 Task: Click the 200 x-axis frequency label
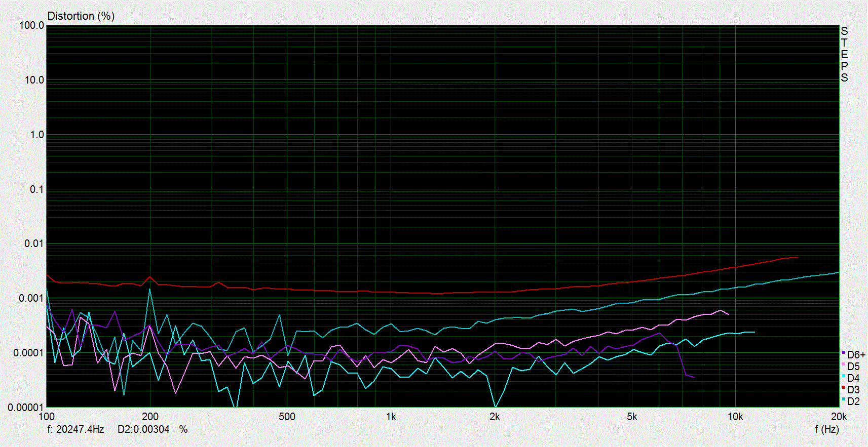pos(150,417)
